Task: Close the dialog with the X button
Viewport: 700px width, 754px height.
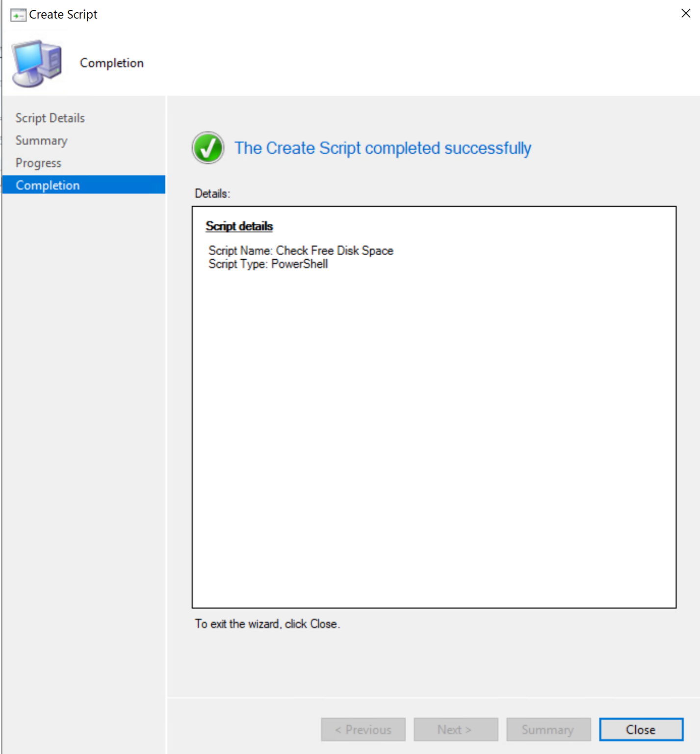Action: (x=685, y=14)
